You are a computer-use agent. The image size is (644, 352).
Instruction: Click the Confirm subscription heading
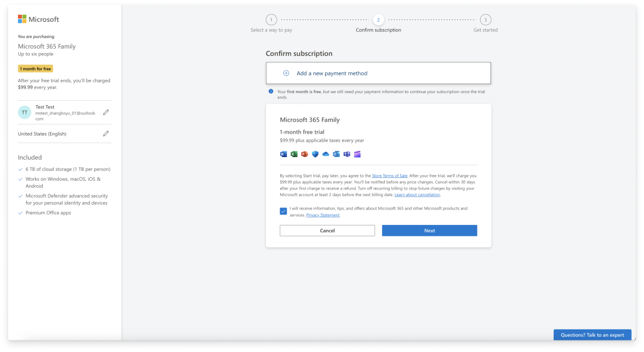pos(299,53)
